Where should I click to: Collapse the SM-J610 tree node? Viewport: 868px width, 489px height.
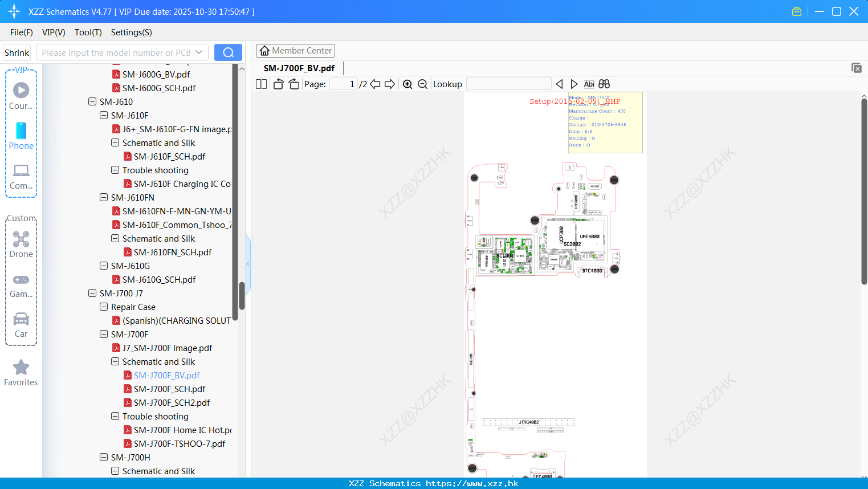click(x=92, y=101)
